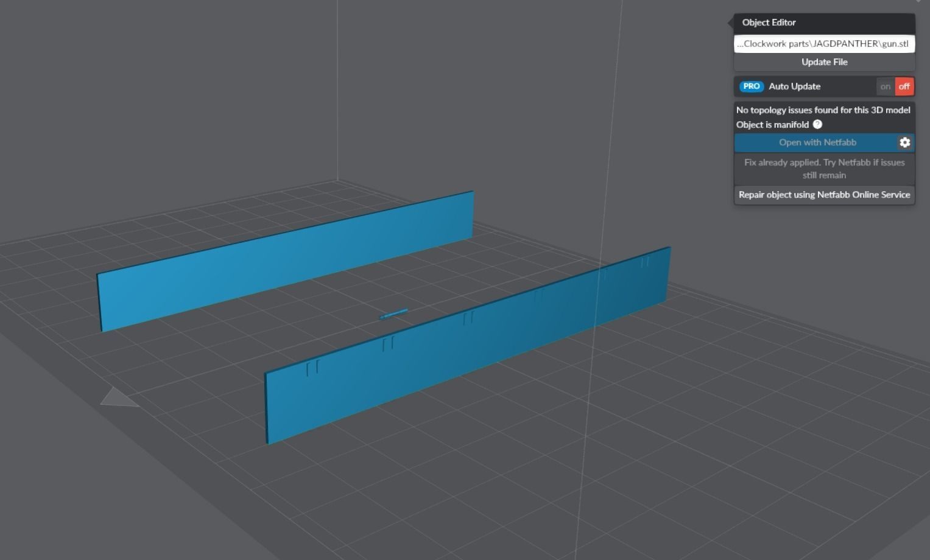Select the small gun part in center
Screen dimensions: 930x560
[393, 314]
